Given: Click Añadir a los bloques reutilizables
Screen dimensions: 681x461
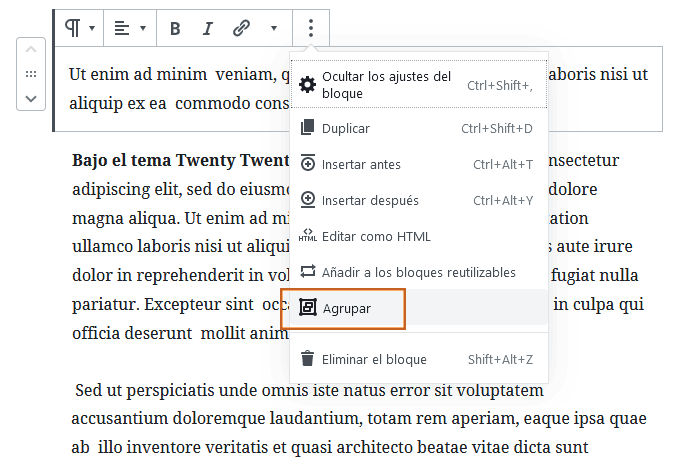Looking at the screenshot, I should 418,272.
